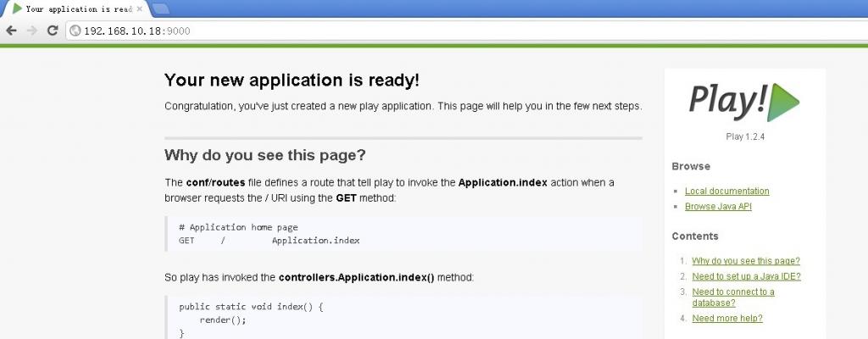868x339 pixels.
Task: Click the 'Contents' sidebar heading
Action: (695, 236)
